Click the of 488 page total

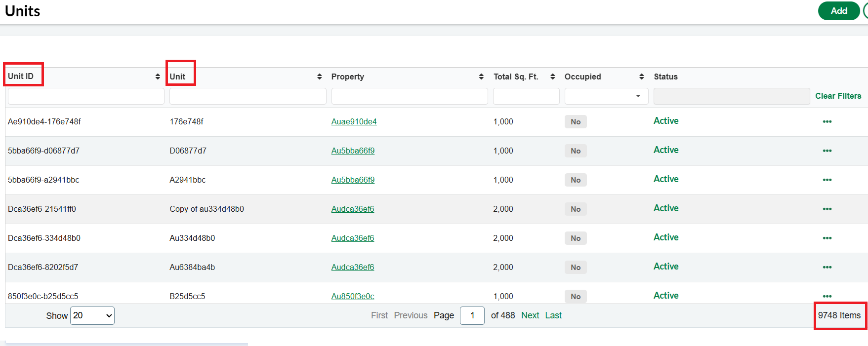coord(503,315)
